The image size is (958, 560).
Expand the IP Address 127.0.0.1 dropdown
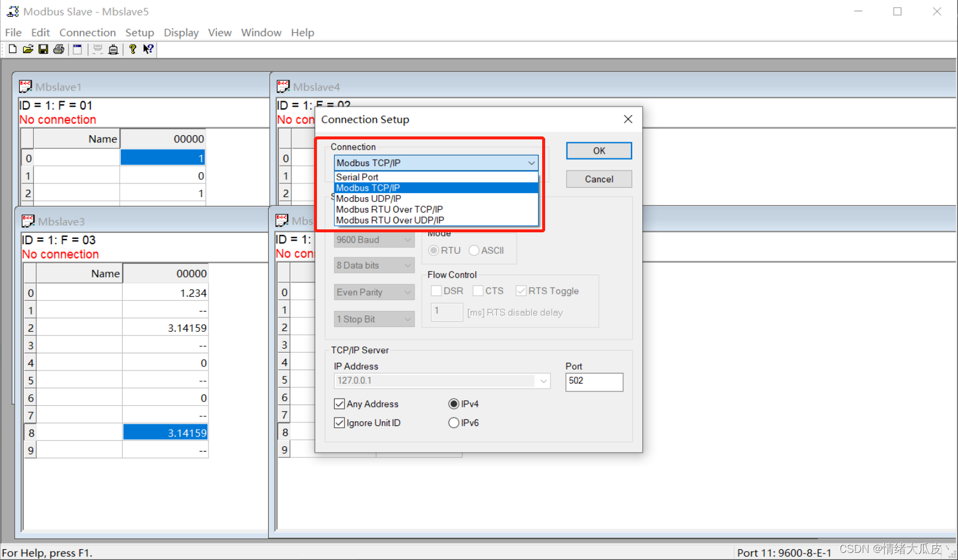coord(543,381)
